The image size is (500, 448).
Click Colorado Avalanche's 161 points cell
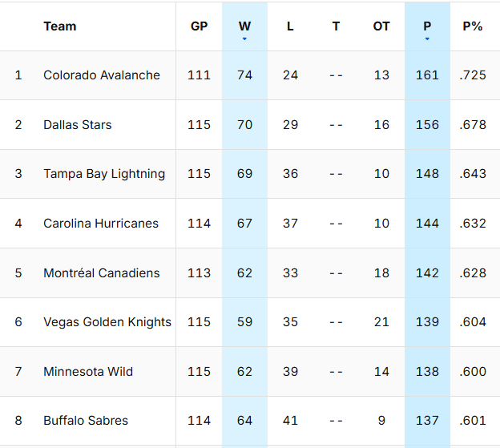(427, 75)
